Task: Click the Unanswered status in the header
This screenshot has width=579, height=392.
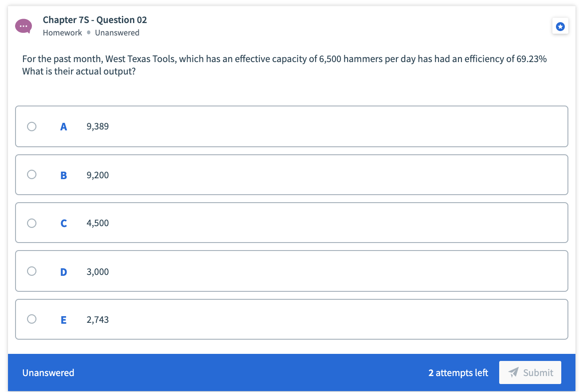Action: pos(117,32)
